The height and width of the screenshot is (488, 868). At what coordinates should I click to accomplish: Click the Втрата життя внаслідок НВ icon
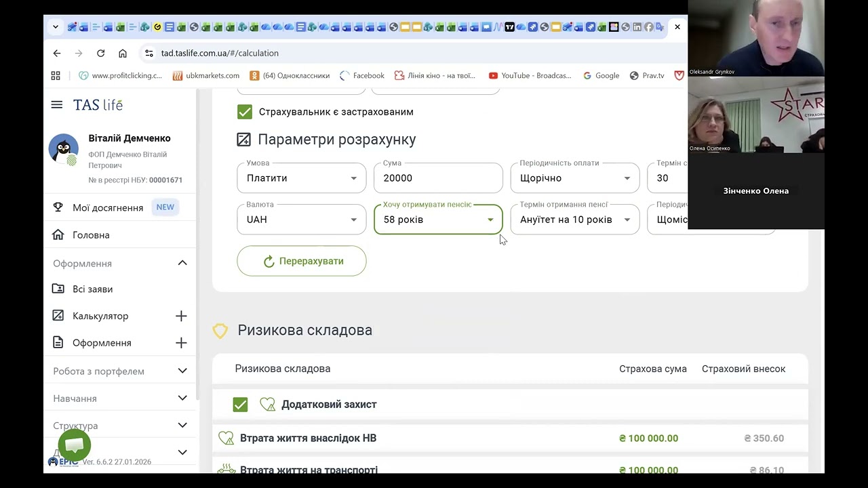226,438
